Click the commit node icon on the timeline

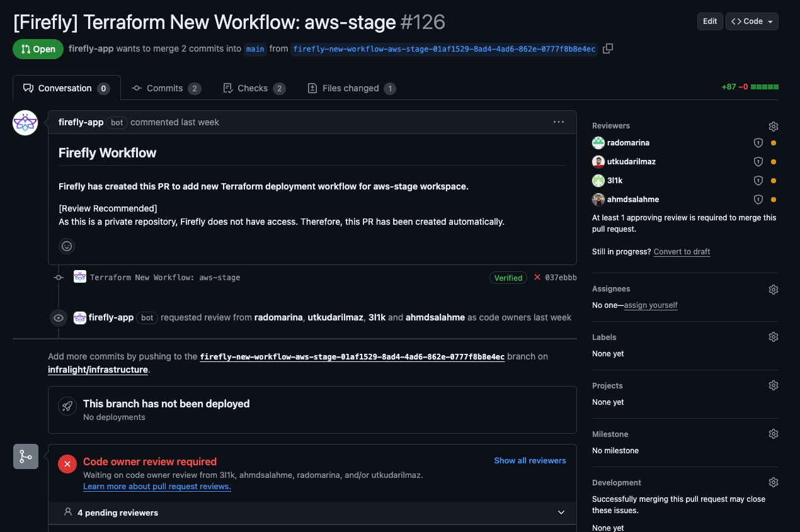[59, 278]
